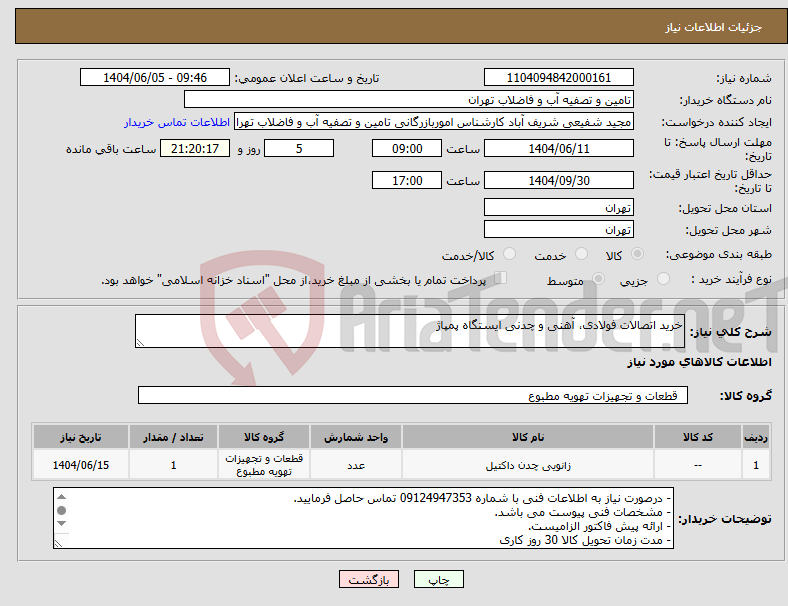Click the جزئیات اطلاعات نیاز page header

pyautogui.click(x=714, y=27)
